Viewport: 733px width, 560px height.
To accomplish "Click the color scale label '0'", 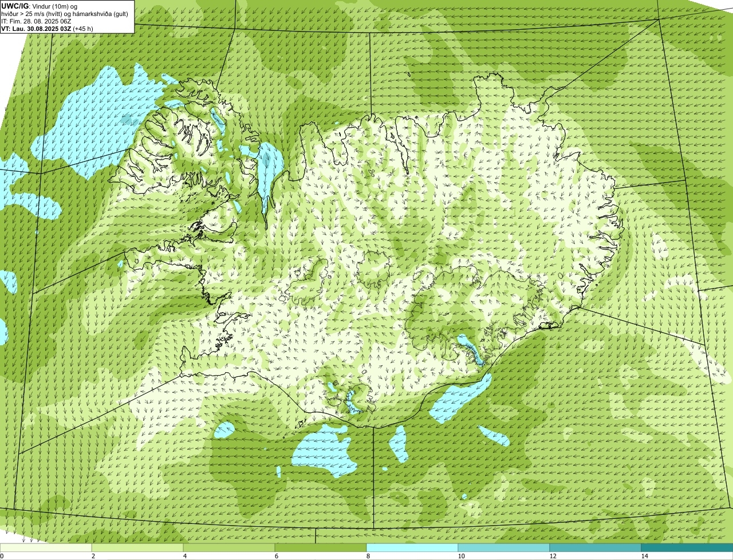I will point(2,556).
